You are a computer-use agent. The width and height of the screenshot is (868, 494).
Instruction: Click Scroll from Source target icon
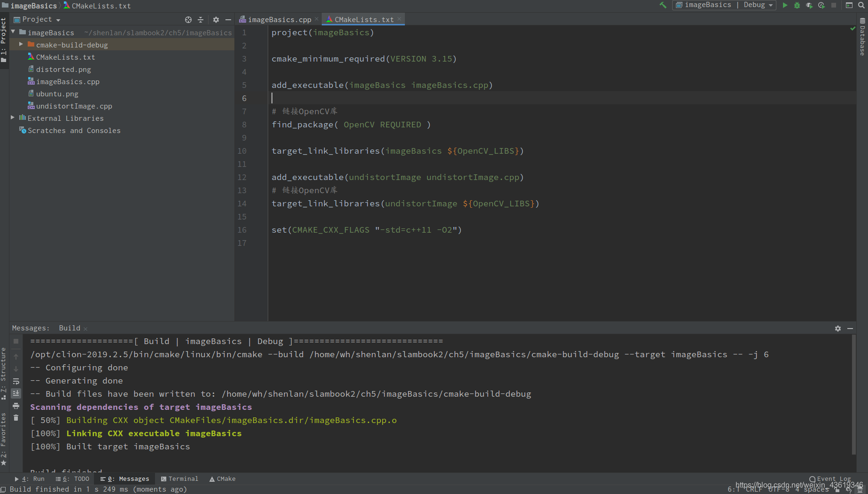(188, 20)
